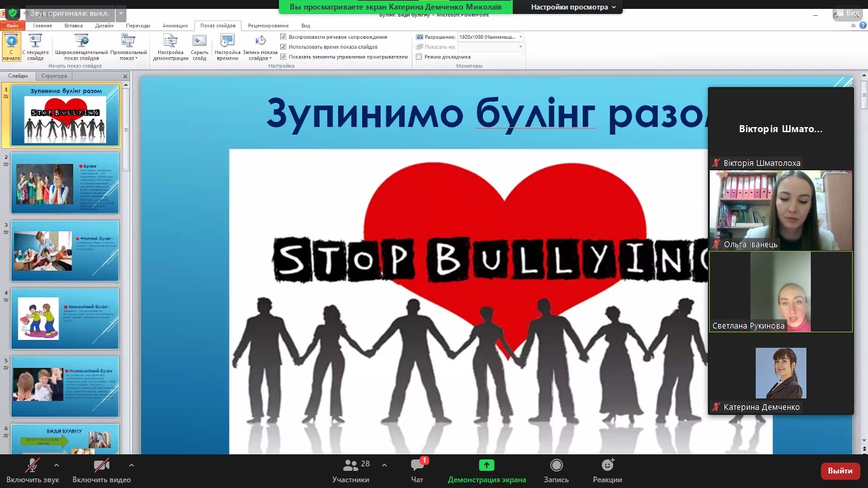The image size is (868, 488).
Task: Select Вікторія Шматолоха participant tile
Action: click(x=781, y=128)
